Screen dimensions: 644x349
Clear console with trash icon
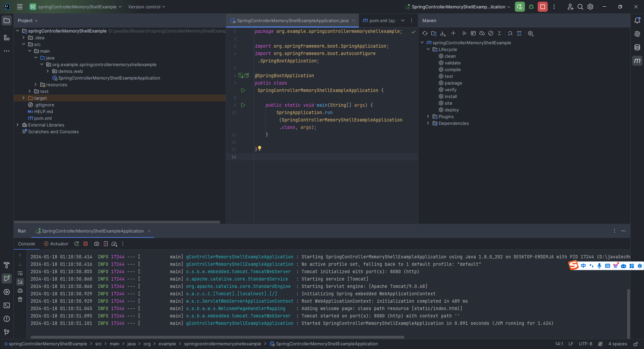20,299
